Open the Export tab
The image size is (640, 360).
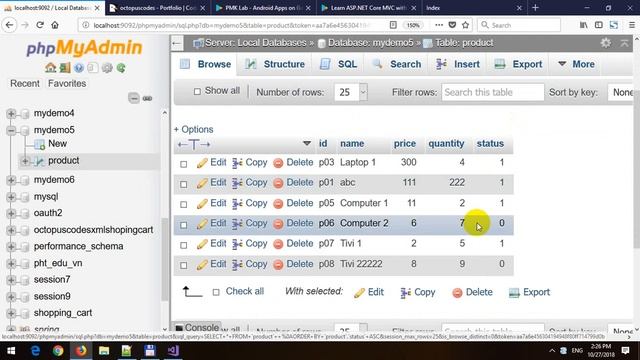point(518,64)
